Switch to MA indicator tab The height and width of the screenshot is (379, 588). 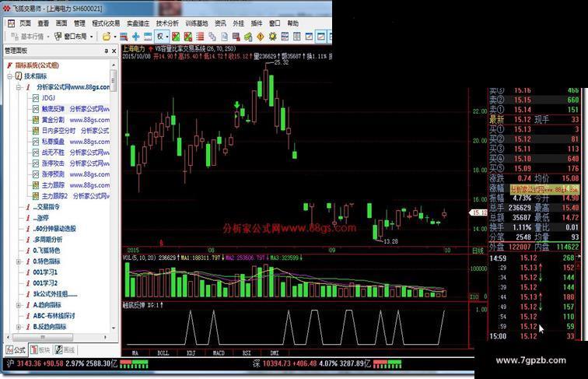[135, 353]
